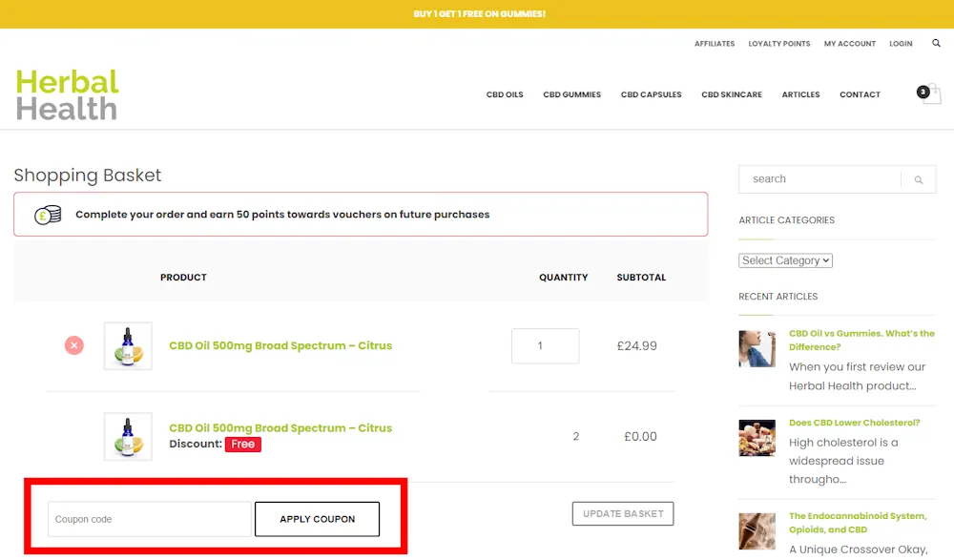
Task: Click the sidebar search magnifier button
Action: point(918,179)
